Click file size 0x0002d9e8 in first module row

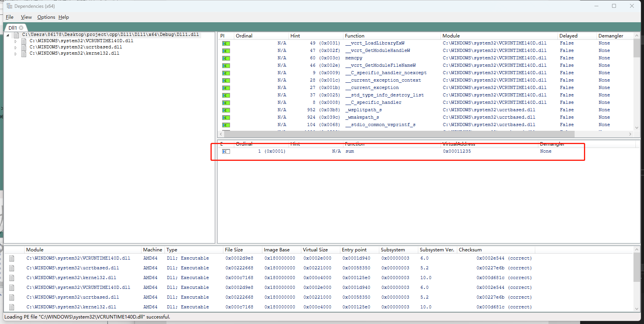pos(239,258)
